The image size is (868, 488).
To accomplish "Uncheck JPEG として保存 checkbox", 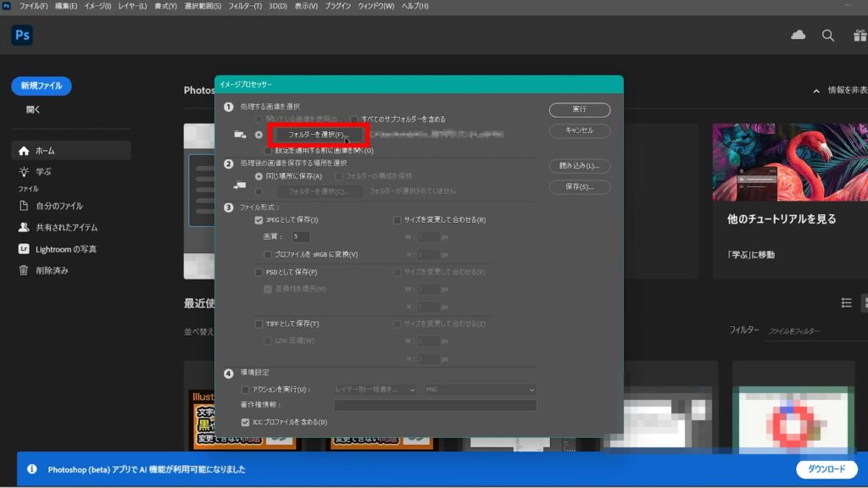I will pos(259,219).
